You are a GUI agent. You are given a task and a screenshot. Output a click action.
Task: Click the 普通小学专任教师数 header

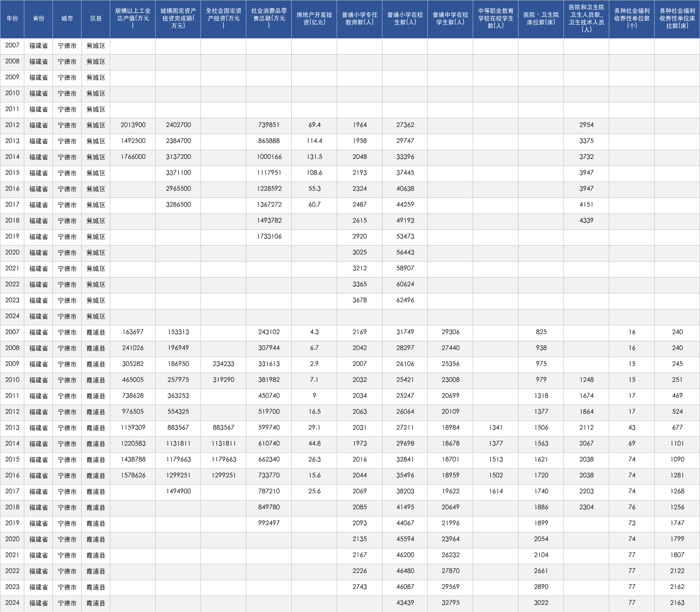point(359,19)
